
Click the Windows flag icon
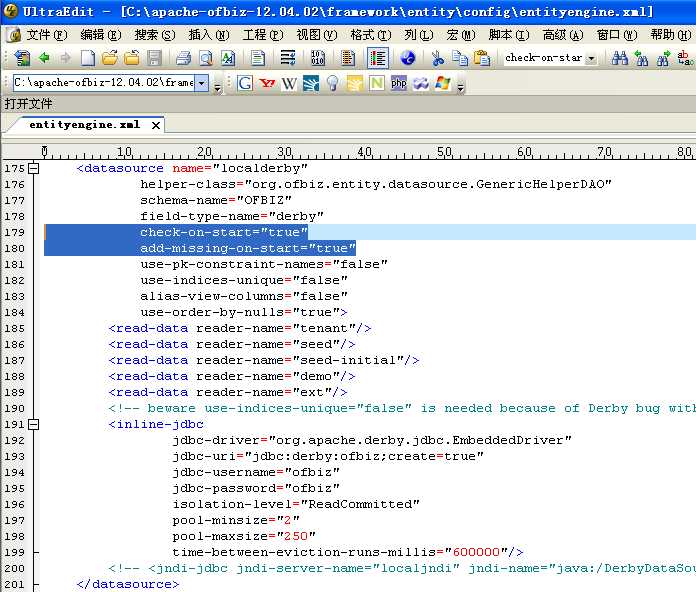tap(443, 83)
